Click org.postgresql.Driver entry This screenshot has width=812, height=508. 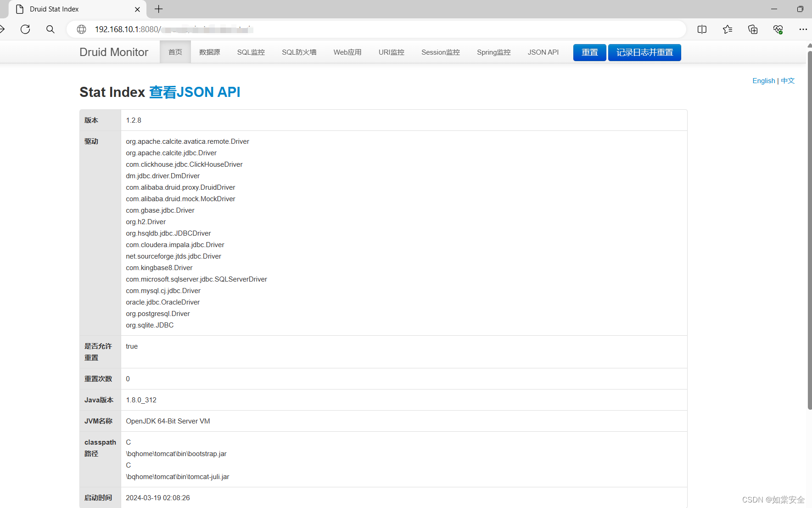(x=158, y=314)
